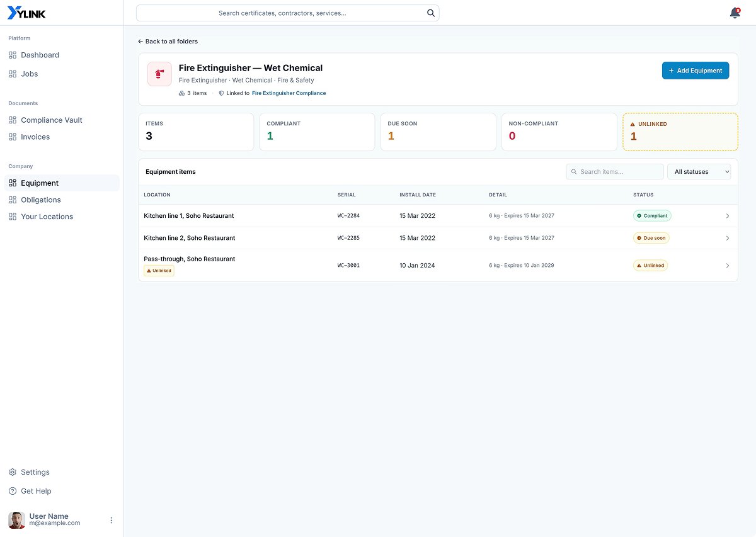
Task: Click the Compliant status badge
Action: [x=652, y=216]
